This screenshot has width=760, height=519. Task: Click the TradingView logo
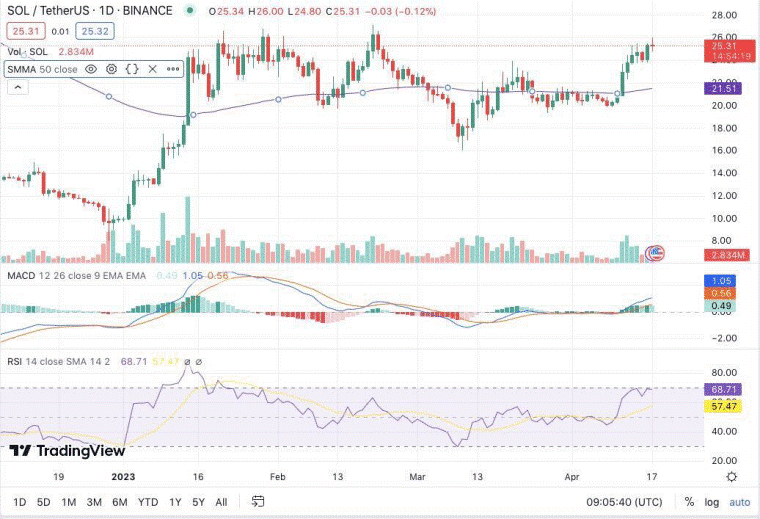tap(67, 451)
